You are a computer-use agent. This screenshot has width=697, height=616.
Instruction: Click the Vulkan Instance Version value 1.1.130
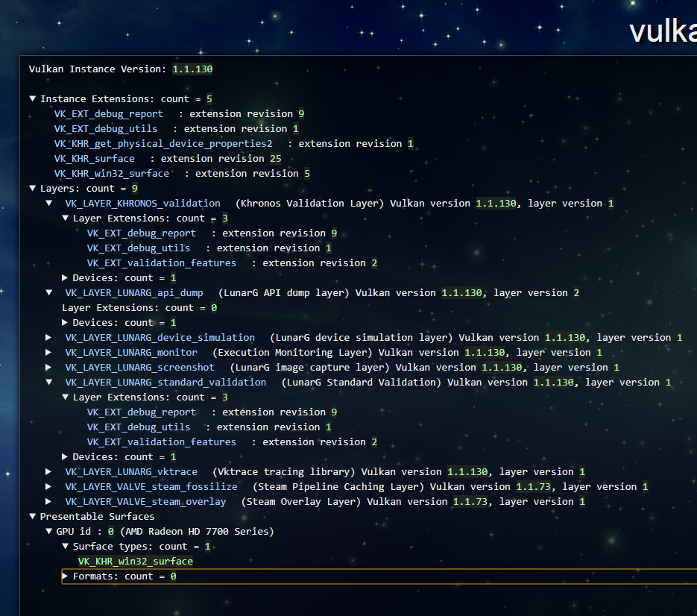coord(192,69)
